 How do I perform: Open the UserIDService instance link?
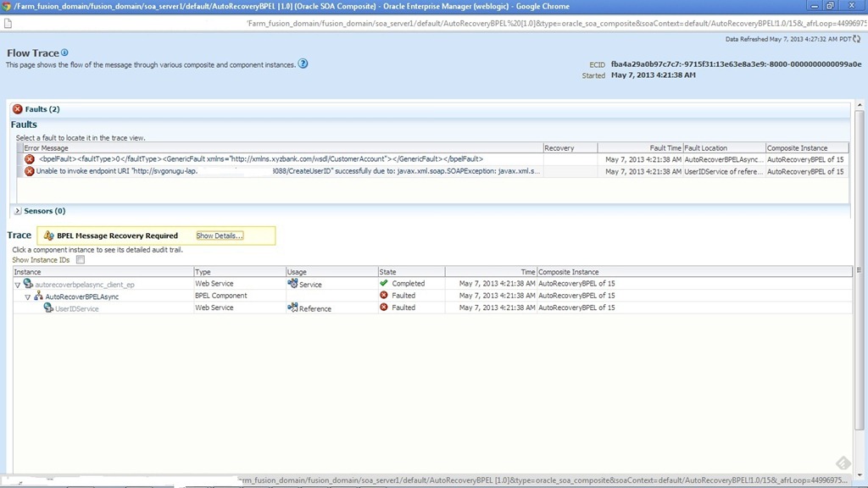tap(76, 309)
